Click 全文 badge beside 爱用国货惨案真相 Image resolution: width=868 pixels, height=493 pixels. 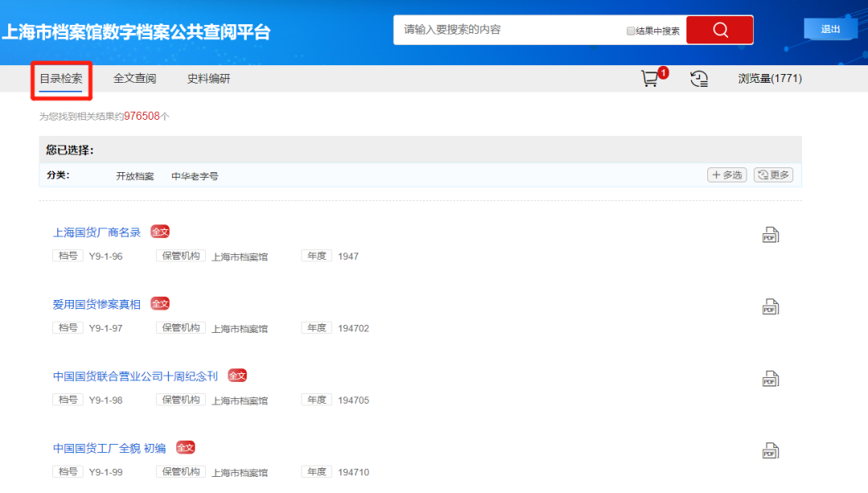[160, 303]
